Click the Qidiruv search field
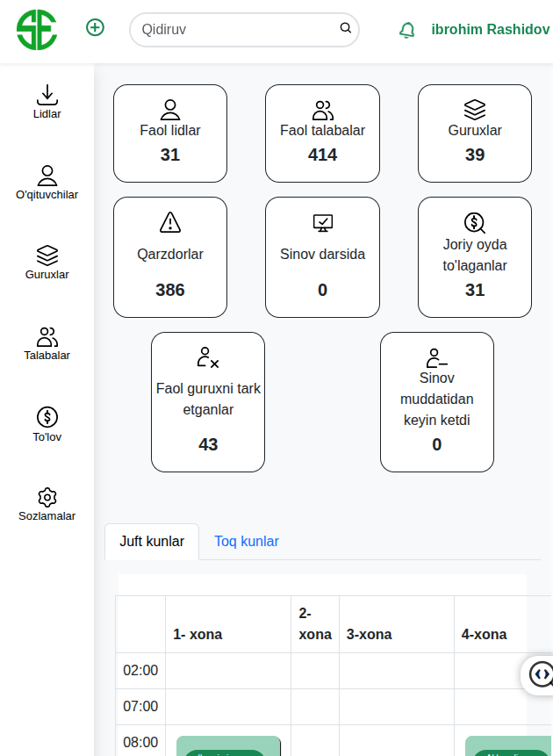 (x=233, y=29)
